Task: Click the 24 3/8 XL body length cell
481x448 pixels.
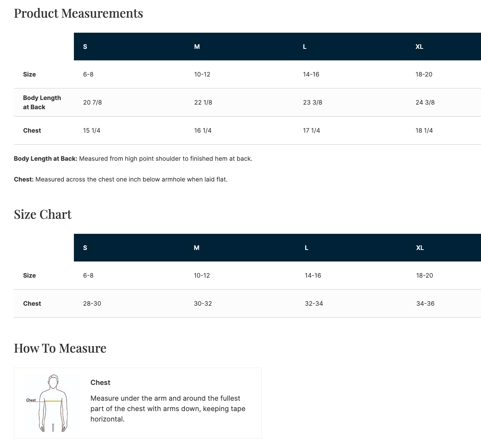Action: click(x=425, y=102)
